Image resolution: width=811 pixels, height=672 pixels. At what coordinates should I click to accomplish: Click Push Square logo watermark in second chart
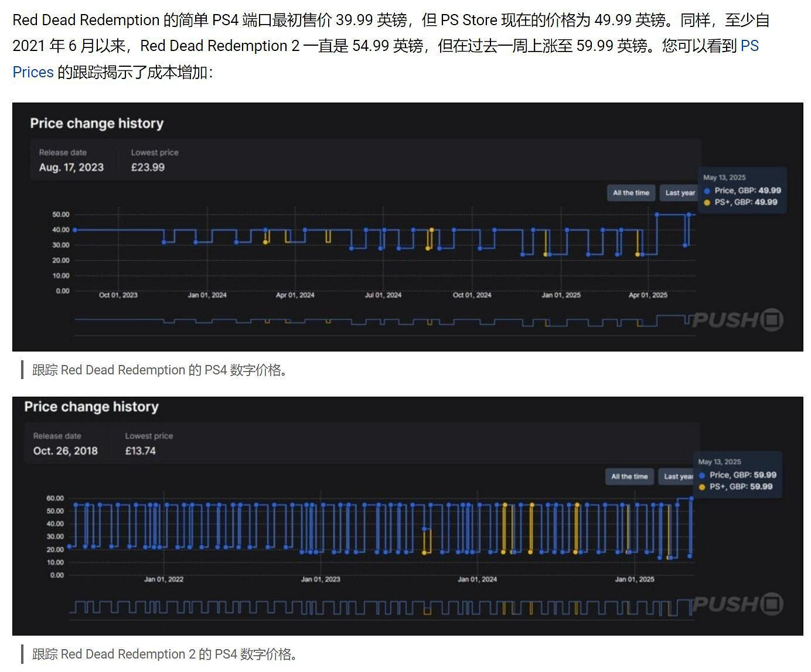pos(738,603)
